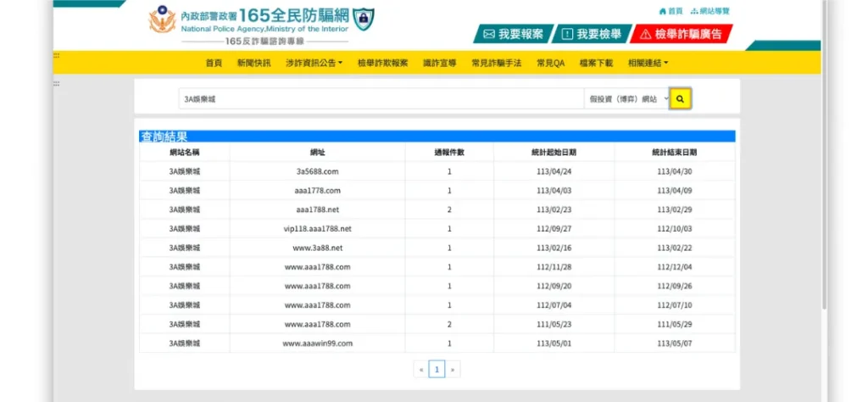Click the www.3a88.net URL cell

coord(317,248)
